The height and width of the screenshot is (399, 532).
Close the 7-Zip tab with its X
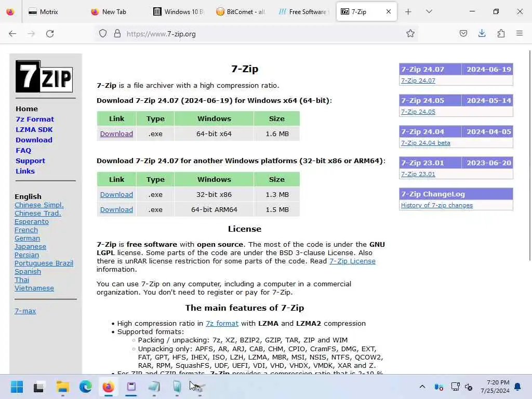click(x=389, y=11)
